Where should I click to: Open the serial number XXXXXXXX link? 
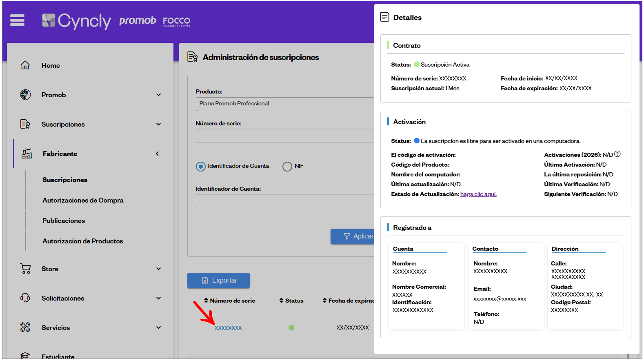pyautogui.click(x=228, y=328)
